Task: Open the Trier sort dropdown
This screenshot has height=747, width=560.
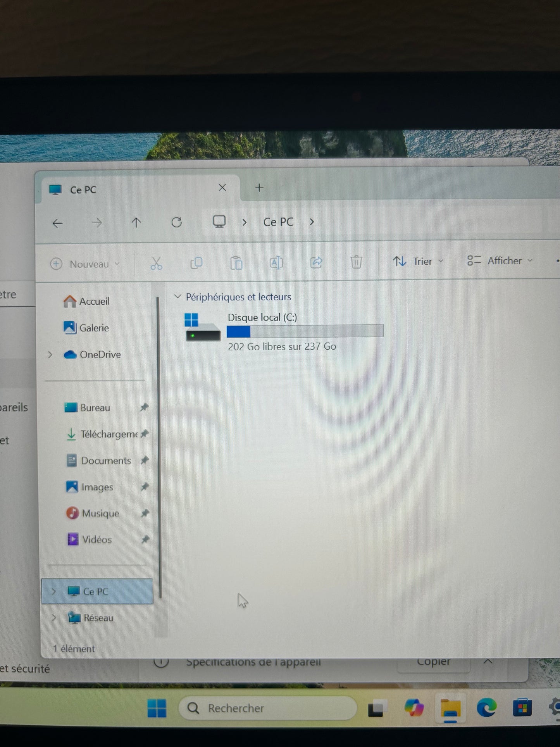Action: [418, 262]
